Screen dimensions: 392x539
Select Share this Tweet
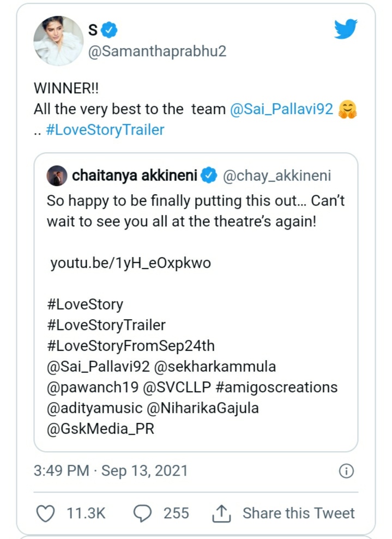click(298, 513)
